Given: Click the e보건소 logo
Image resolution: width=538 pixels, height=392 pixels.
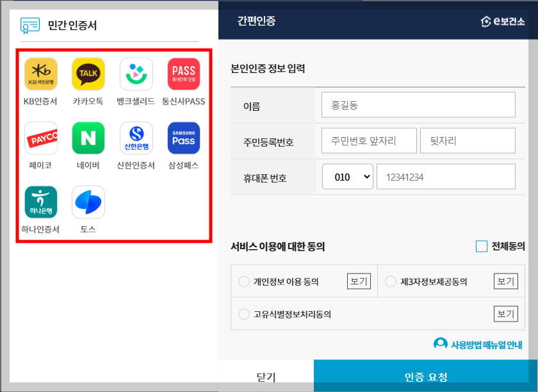Looking at the screenshot, I should 502,21.
